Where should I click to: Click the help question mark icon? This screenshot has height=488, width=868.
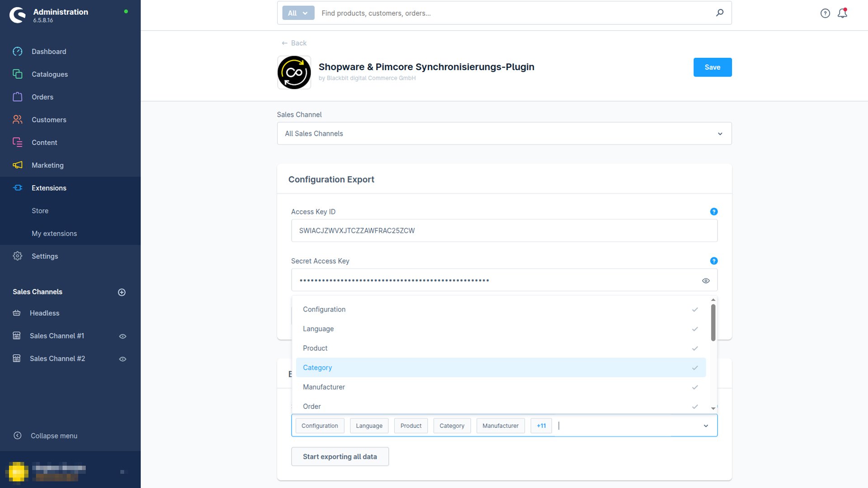(825, 13)
